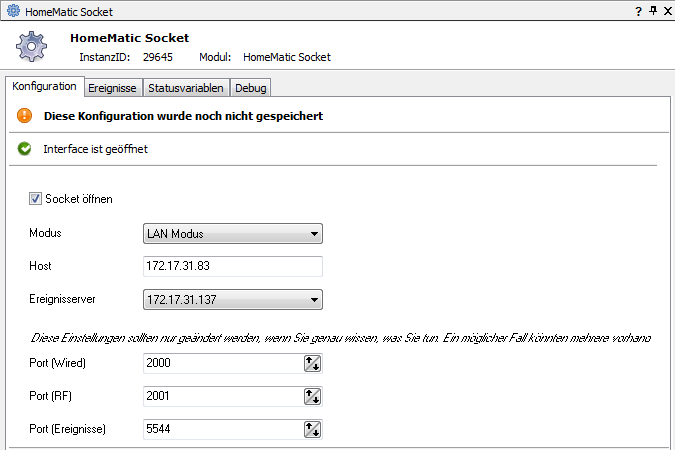Click the help question mark icon
The image size is (675, 450).
click(638, 11)
